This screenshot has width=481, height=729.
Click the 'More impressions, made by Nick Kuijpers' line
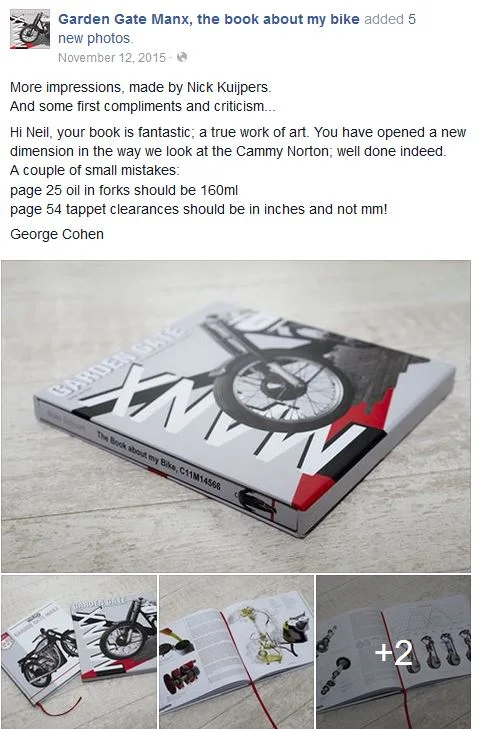140,87
